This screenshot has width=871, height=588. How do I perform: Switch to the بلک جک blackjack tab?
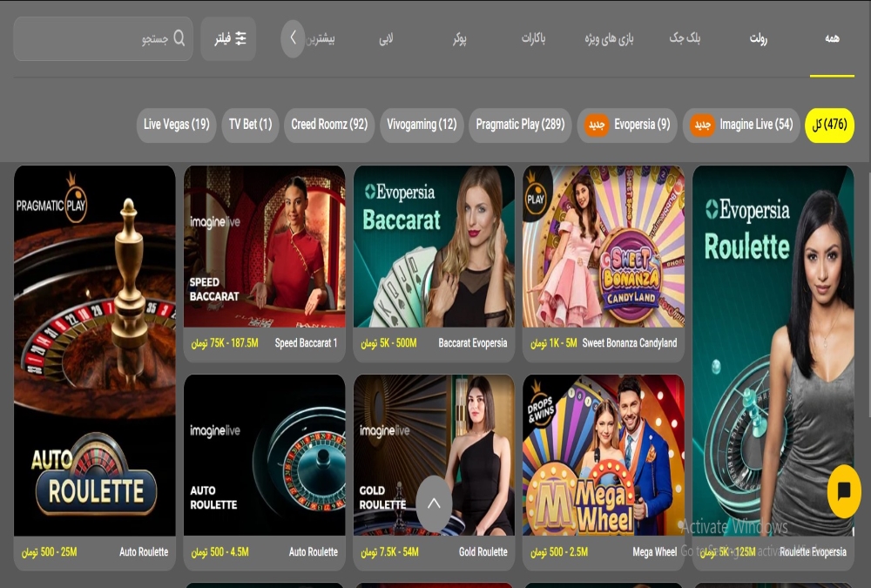[x=685, y=37]
